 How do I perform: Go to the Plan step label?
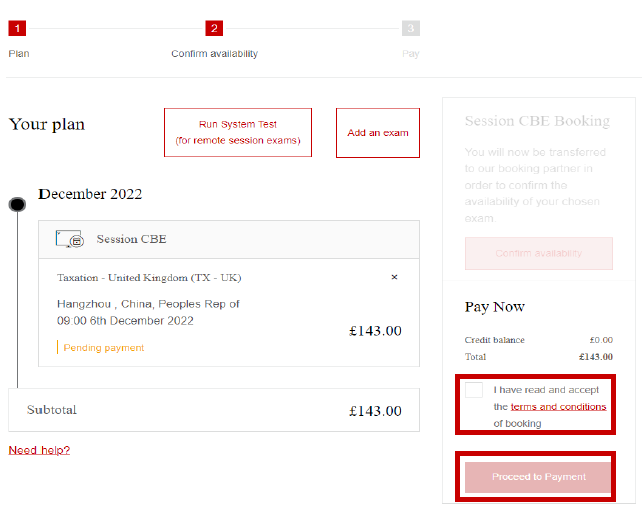[19, 53]
